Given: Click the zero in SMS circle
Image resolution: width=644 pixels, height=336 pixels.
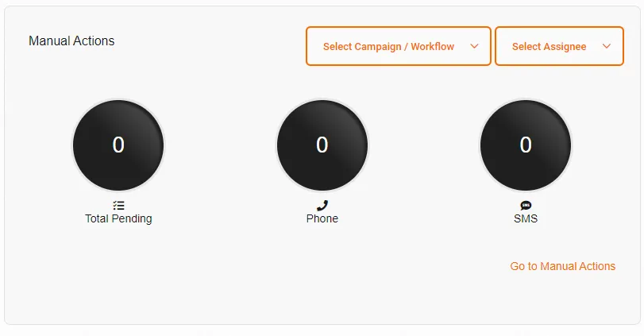Looking at the screenshot, I should (x=526, y=145).
